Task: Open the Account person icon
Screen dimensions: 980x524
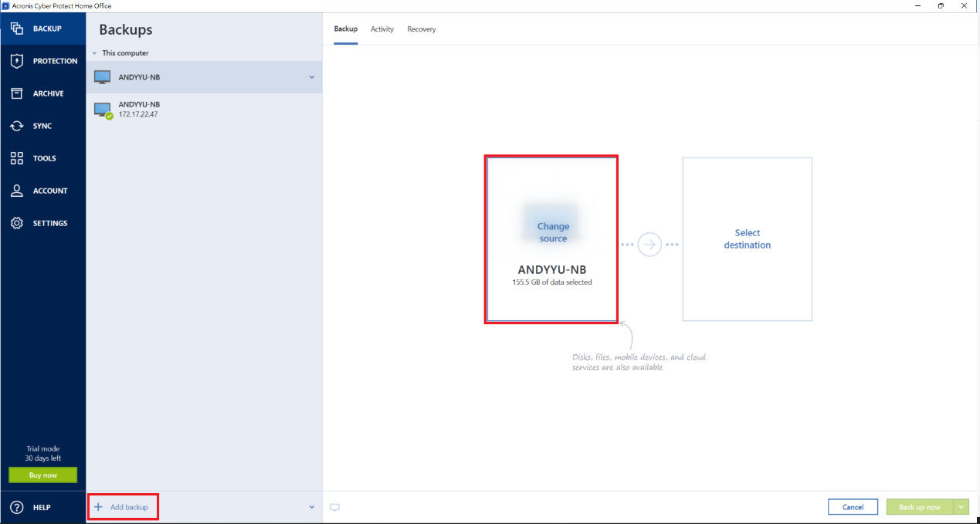Action: [x=17, y=191]
